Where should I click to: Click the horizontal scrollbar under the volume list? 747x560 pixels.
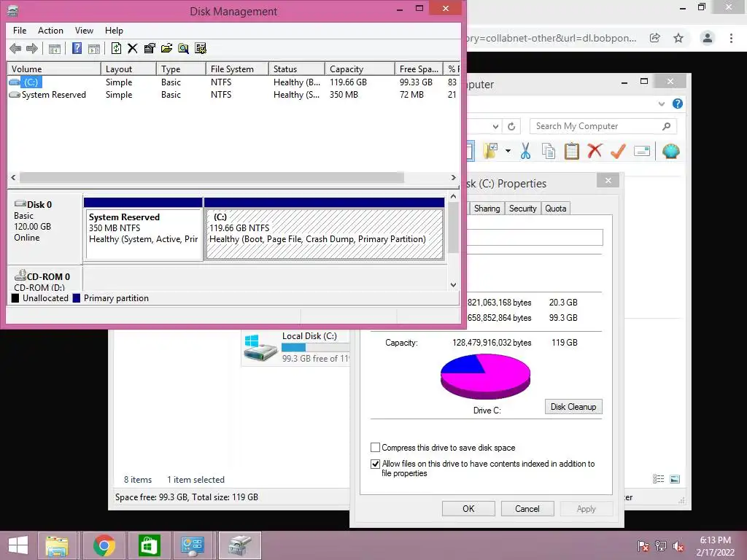[212, 178]
